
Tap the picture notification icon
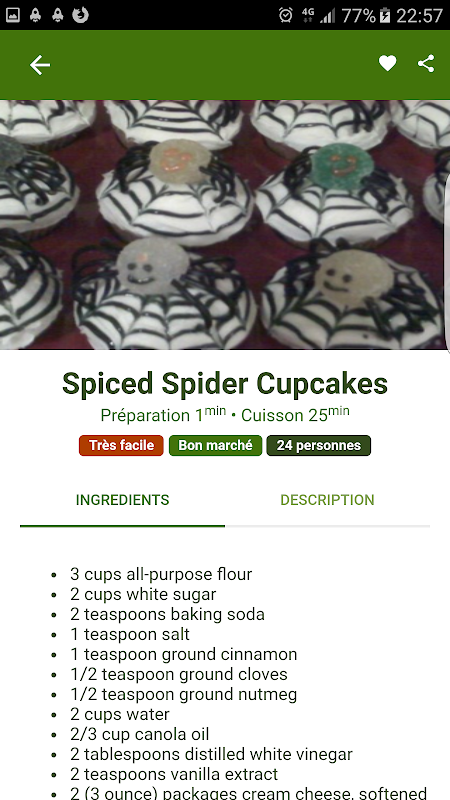13,15
